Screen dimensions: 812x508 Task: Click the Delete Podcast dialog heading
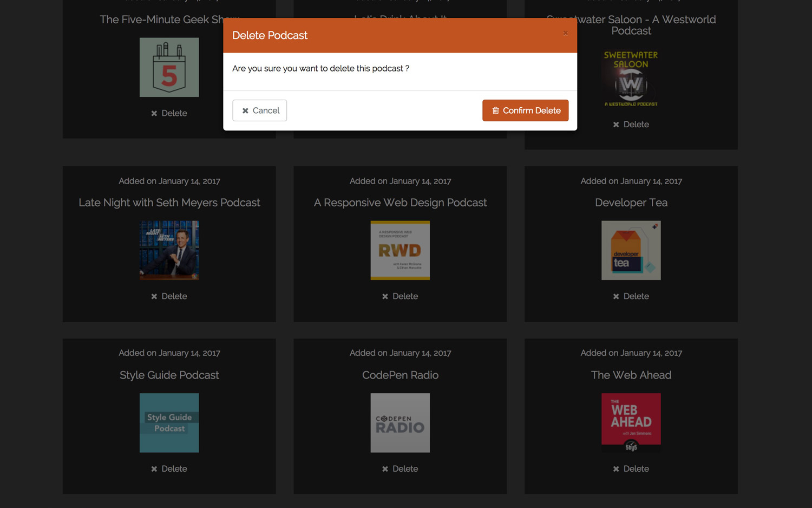(270, 35)
